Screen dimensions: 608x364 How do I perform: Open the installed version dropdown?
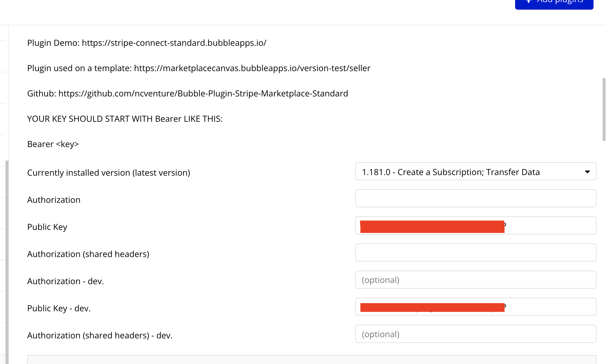pos(476,171)
